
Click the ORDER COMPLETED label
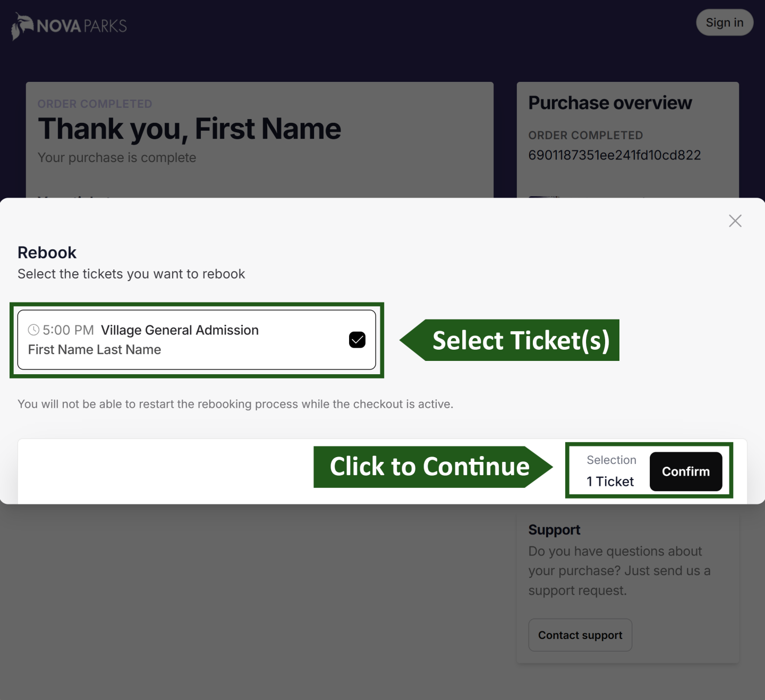coord(95,104)
